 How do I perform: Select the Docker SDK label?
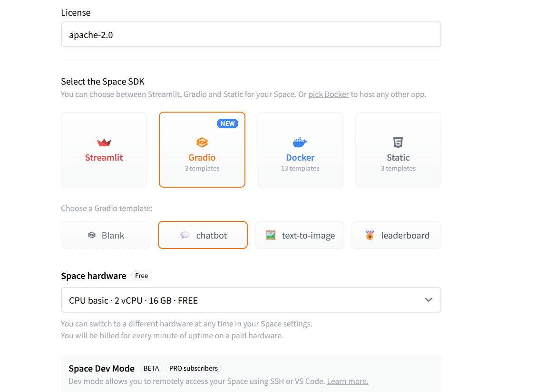coord(300,157)
